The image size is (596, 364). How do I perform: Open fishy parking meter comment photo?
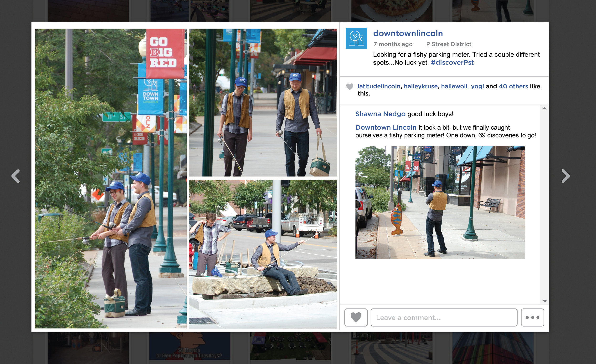[x=440, y=202]
